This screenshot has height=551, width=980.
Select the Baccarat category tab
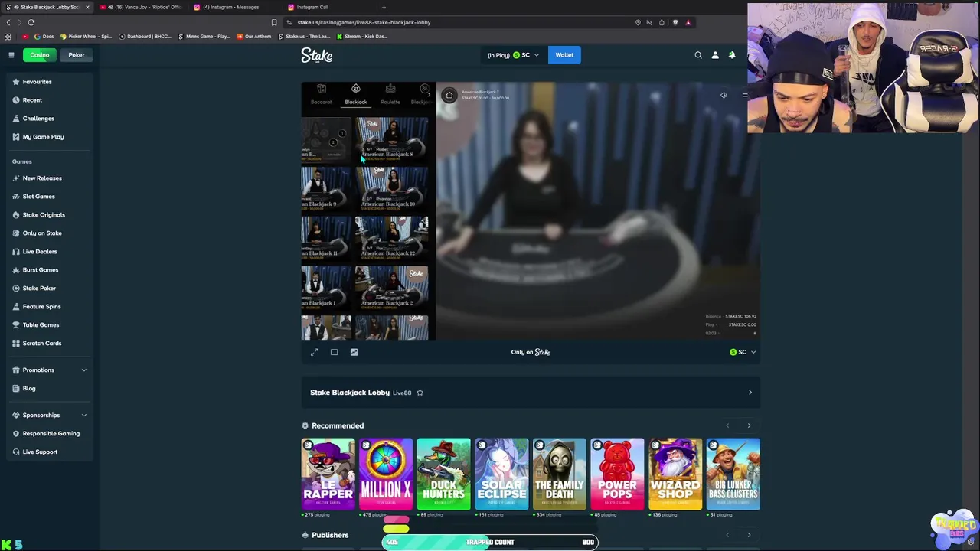(322, 94)
